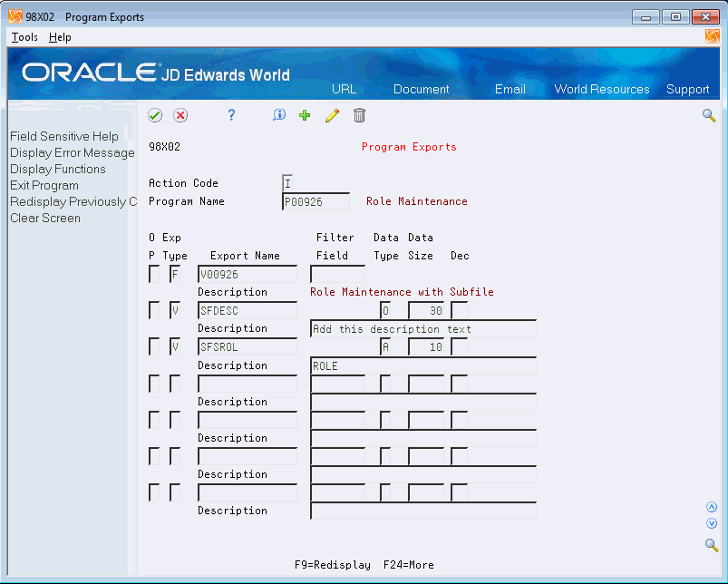Click the scroll up arrow icon
This screenshot has height=584, width=728.
click(712, 507)
